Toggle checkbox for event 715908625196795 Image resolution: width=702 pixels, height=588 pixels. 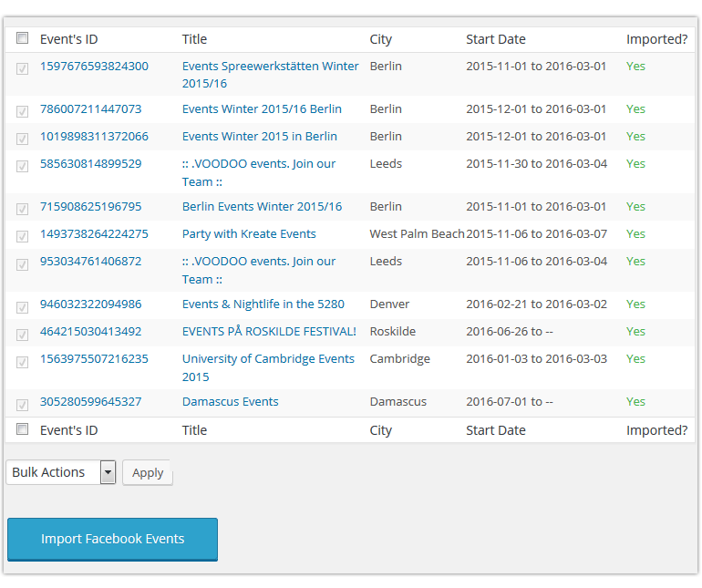22,209
